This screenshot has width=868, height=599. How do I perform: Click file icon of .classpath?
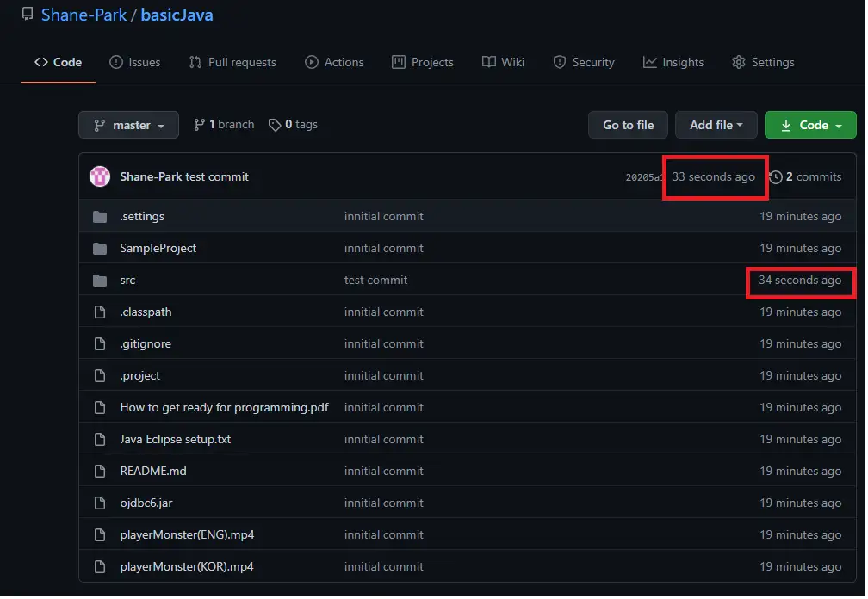100,312
